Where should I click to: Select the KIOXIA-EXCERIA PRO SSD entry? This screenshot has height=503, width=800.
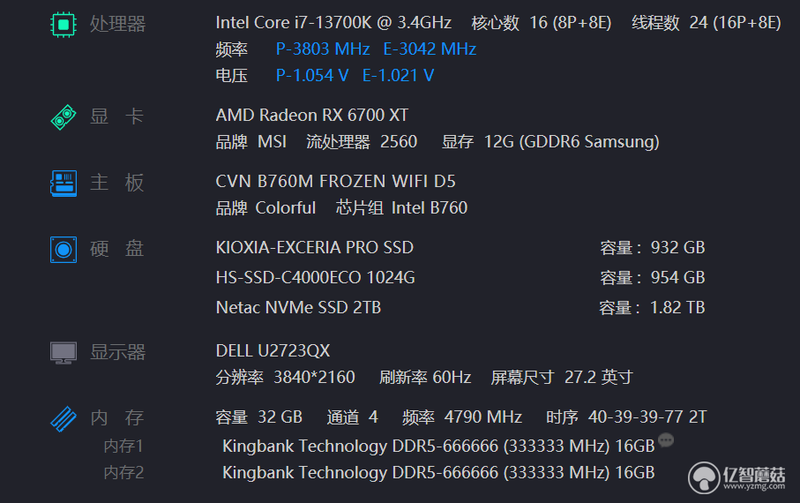click(x=314, y=247)
